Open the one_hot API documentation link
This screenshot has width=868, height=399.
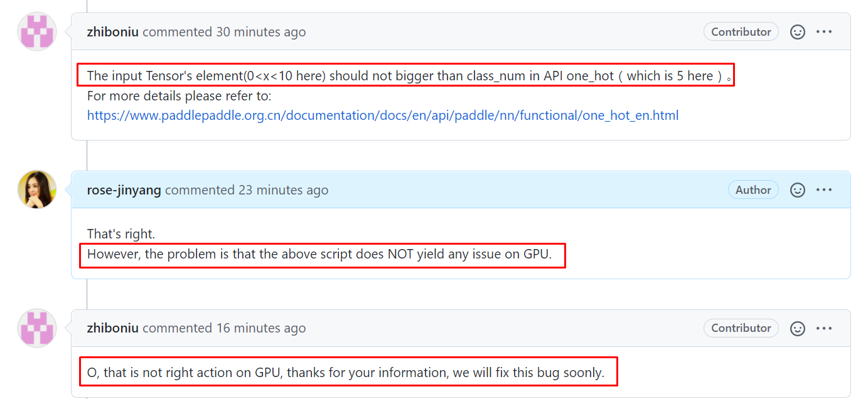[x=382, y=115]
